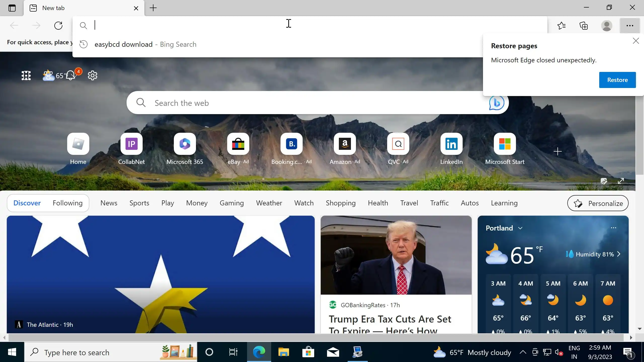Image resolution: width=644 pixels, height=362 pixels.
Task: Open the Collections icon in toolbar
Action: point(584,26)
